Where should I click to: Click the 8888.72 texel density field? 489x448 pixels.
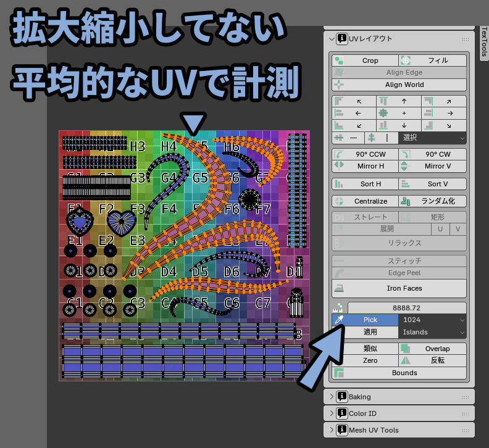point(407,307)
